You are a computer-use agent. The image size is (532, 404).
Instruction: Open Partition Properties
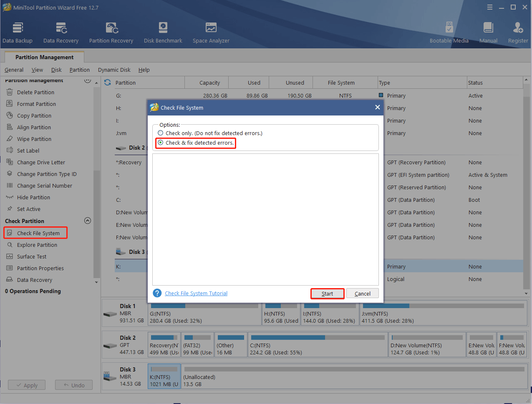(40, 268)
